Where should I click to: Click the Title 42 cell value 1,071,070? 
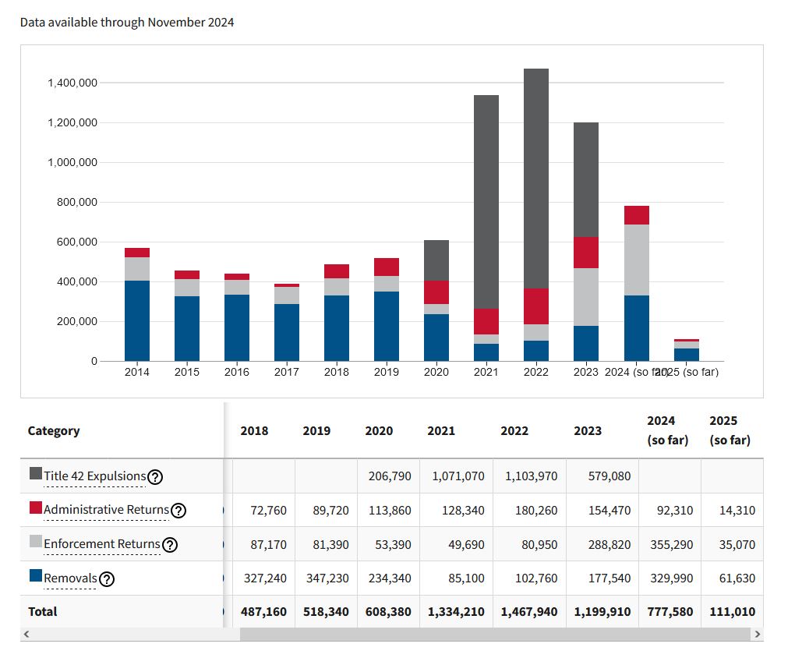(458, 476)
